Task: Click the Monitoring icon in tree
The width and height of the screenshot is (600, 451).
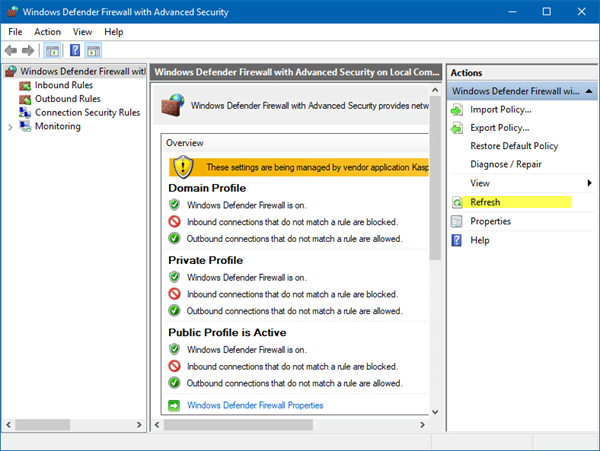Action: 25,126
